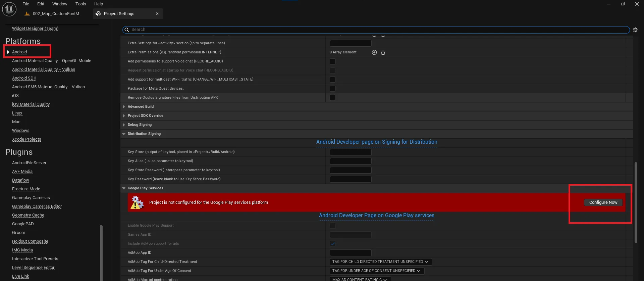Select Android SM5 Material Quality - Vulkan

(48, 87)
